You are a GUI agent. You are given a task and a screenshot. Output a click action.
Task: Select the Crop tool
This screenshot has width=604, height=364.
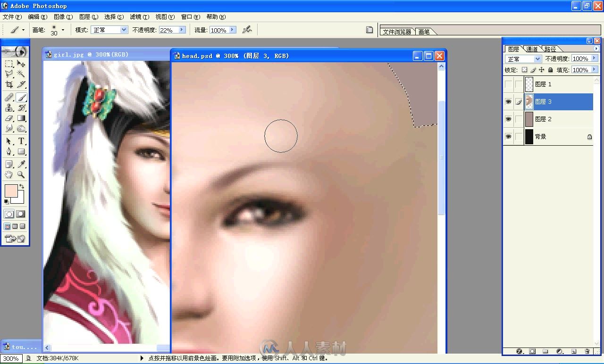coord(9,84)
